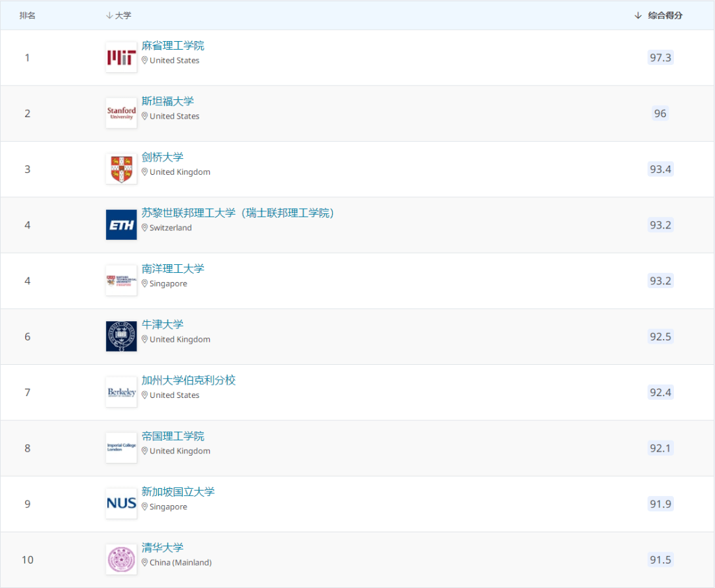The height and width of the screenshot is (588, 715).
Task: Open the 清华大学 link
Action: click(162, 548)
